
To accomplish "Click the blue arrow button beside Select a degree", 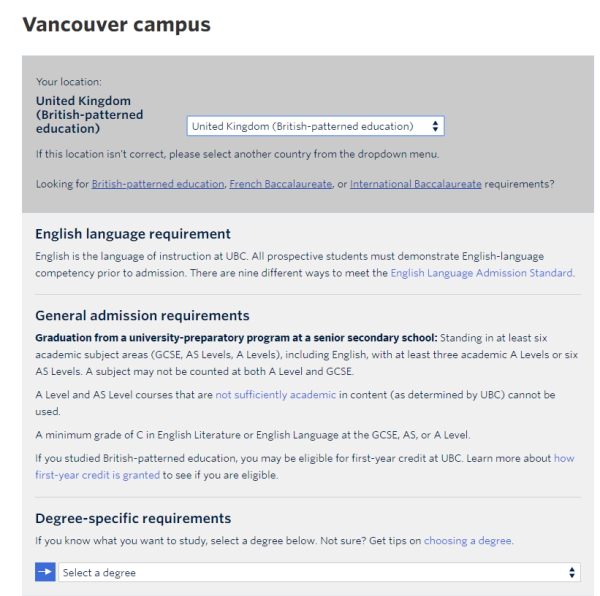I will [x=45, y=572].
